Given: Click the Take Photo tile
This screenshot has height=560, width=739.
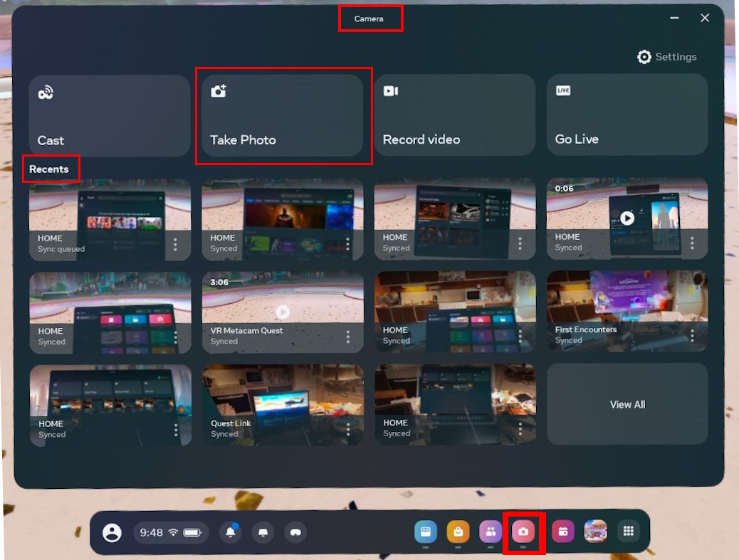Looking at the screenshot, I should coord(283,116).
